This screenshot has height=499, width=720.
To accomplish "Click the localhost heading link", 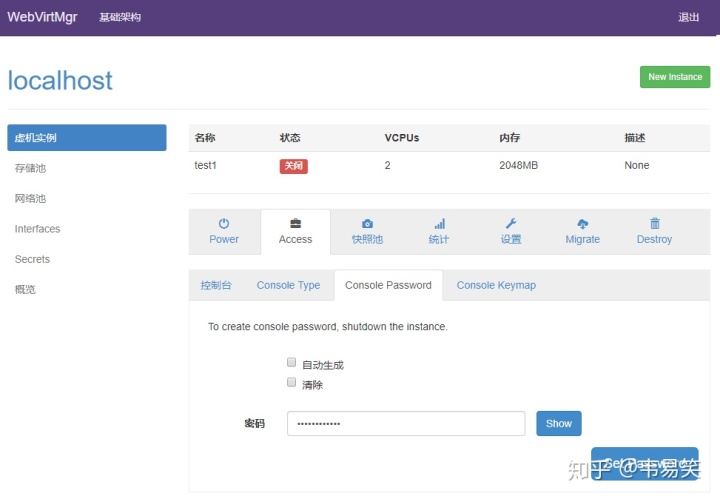I will [x=60, y=81].
